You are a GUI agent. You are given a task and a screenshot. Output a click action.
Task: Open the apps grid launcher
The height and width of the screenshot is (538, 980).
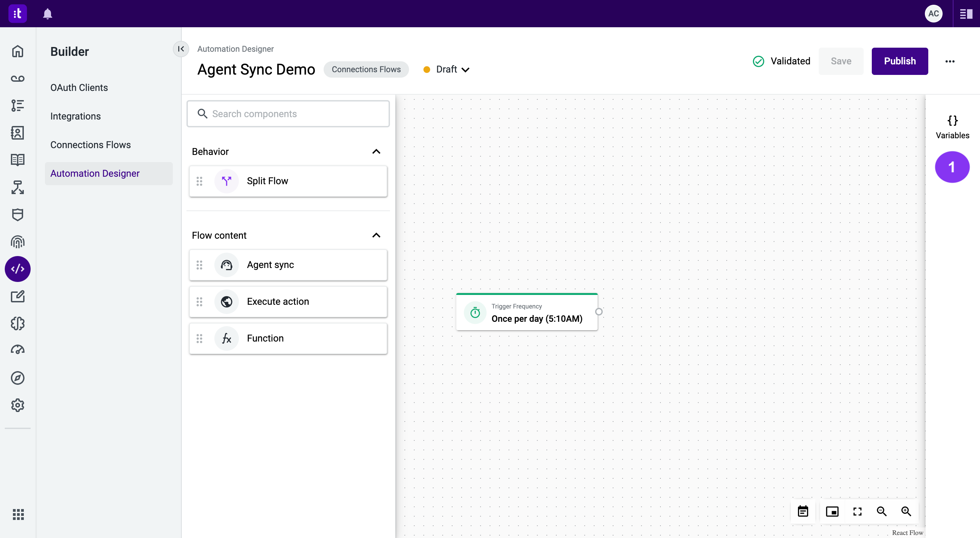18,515
